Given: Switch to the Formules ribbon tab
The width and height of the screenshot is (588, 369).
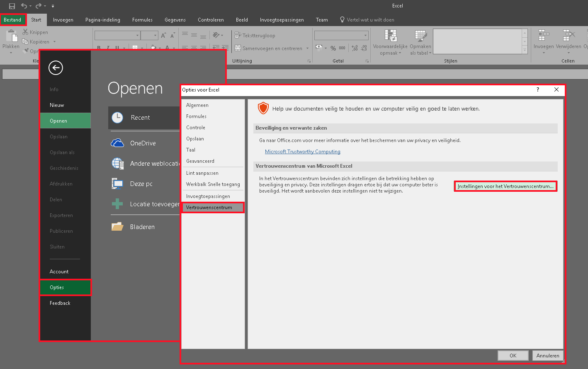Looking at the screenshot, I should 142,20.
